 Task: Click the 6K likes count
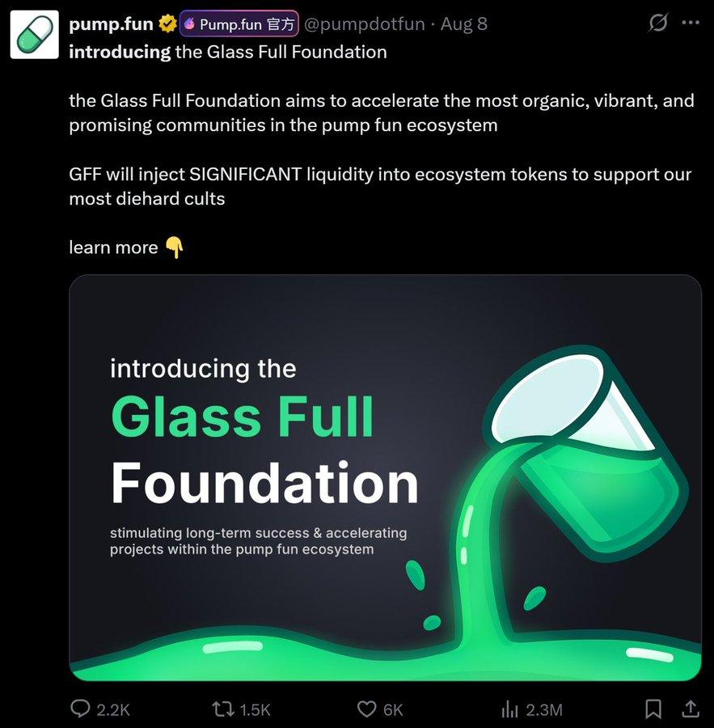pyautogui.click(x=393, y=709)
